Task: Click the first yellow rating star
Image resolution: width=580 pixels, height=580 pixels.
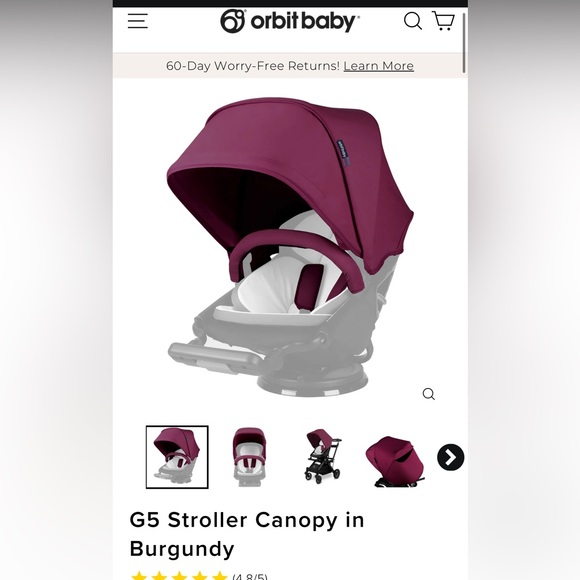Action: pos(139,576)
